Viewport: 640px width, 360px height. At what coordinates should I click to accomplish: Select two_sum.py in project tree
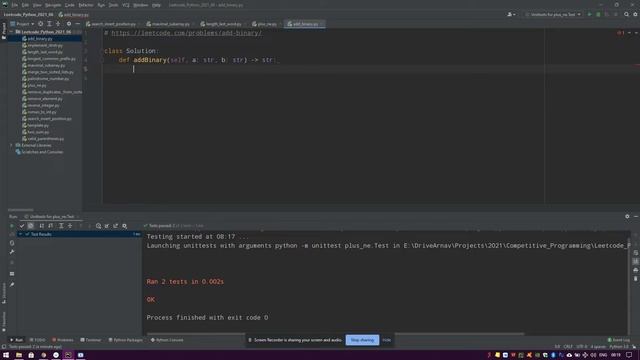point(38,132)
